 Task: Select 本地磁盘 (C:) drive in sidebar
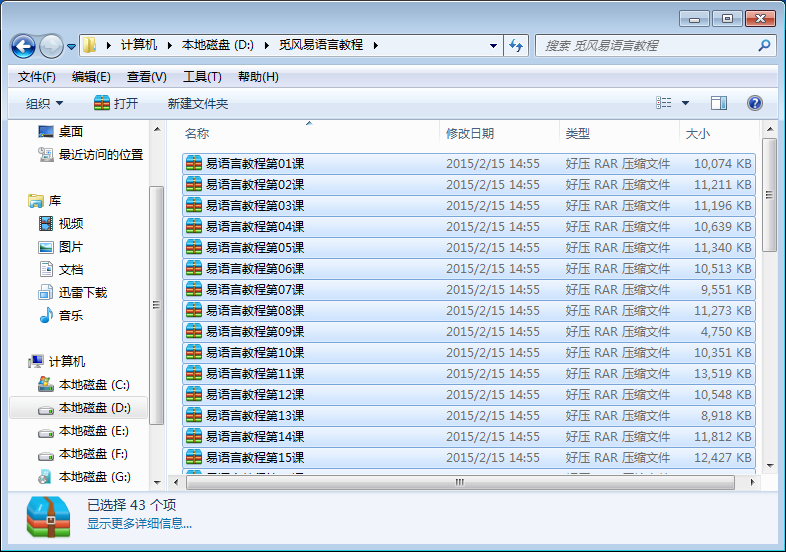(93, 385)
